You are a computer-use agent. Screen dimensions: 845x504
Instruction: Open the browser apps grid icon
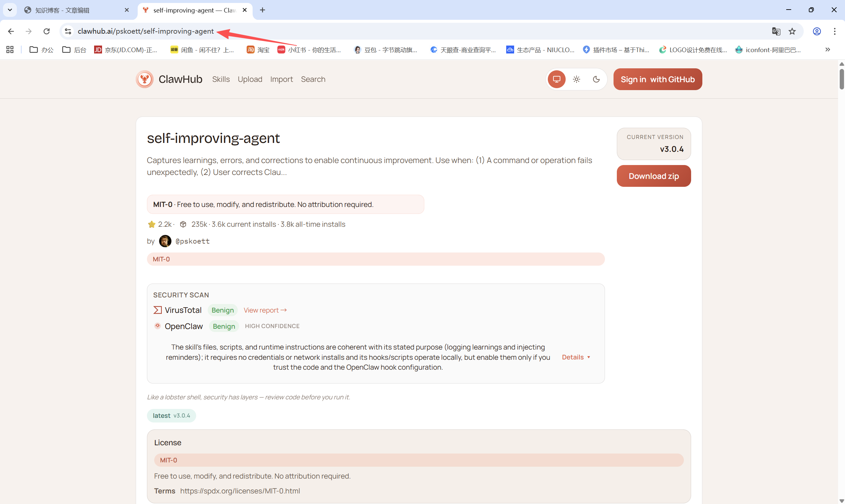pyautogui.click(x=10, y=50)
